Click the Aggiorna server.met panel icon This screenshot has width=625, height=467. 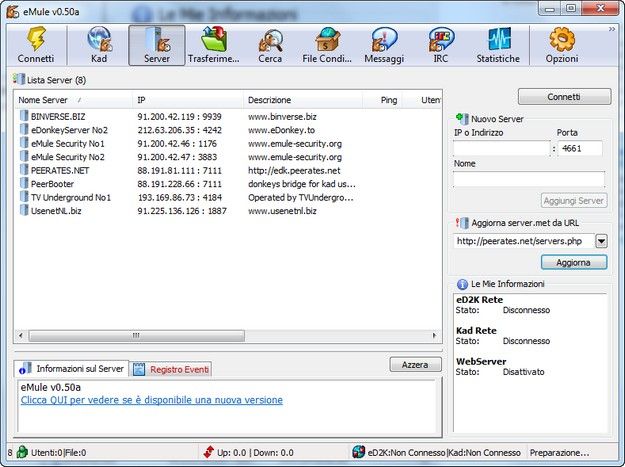coord(462,223)
